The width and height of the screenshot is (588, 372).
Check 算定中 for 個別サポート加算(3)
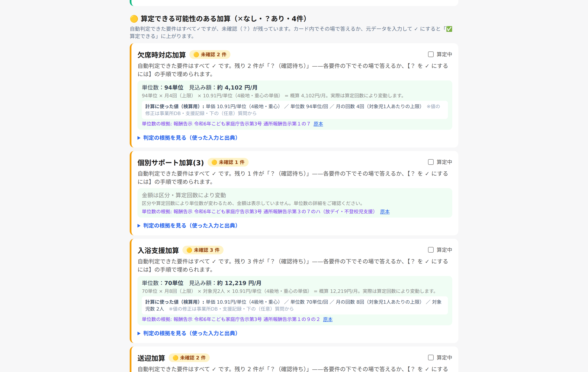[431, 162]
